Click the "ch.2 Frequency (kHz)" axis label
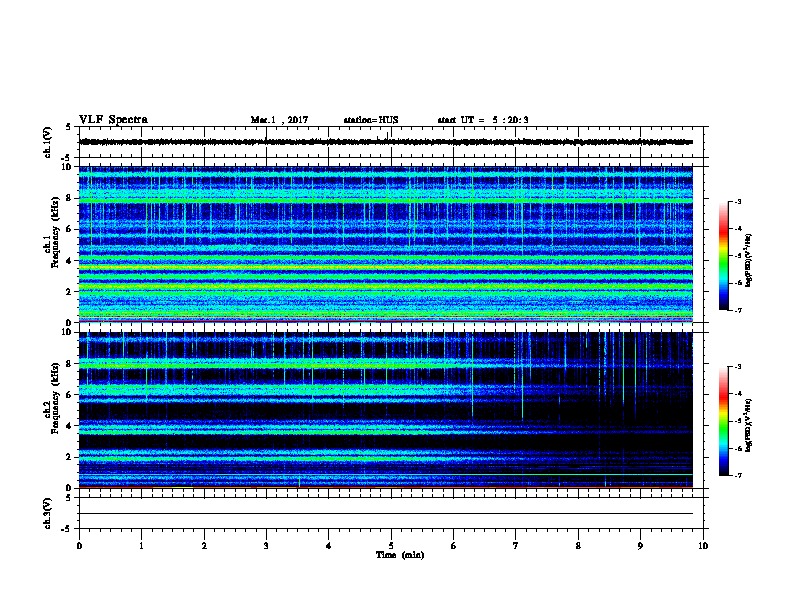Screen dimensions: 792x612 tap(52, 398)
